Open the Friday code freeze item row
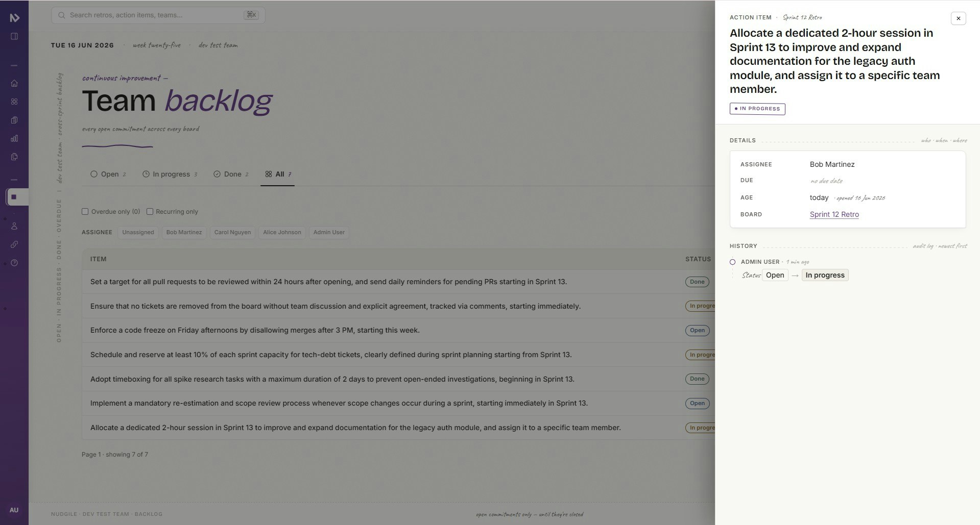 pos(255,330)
